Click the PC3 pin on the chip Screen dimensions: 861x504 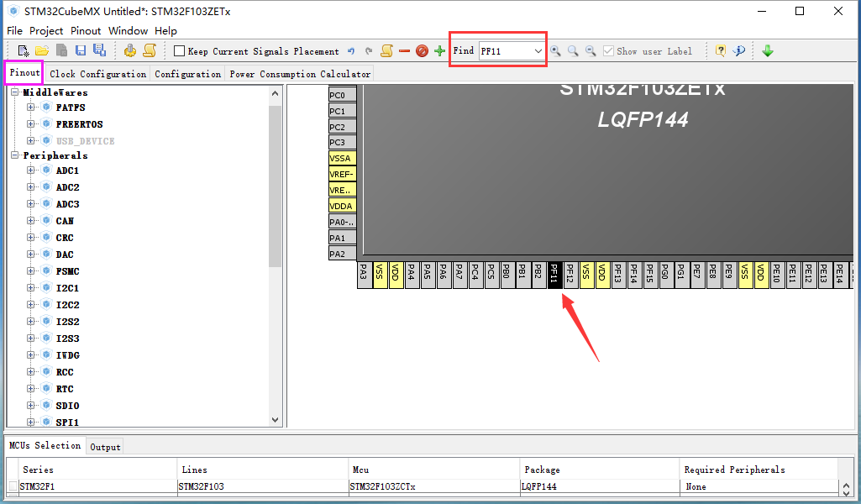tap(342, 142)
